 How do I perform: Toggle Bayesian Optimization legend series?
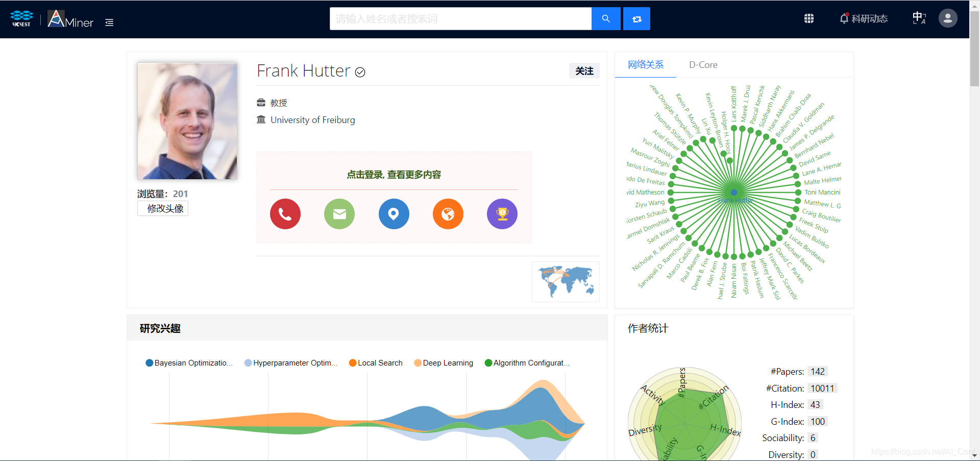click(189, 363)
